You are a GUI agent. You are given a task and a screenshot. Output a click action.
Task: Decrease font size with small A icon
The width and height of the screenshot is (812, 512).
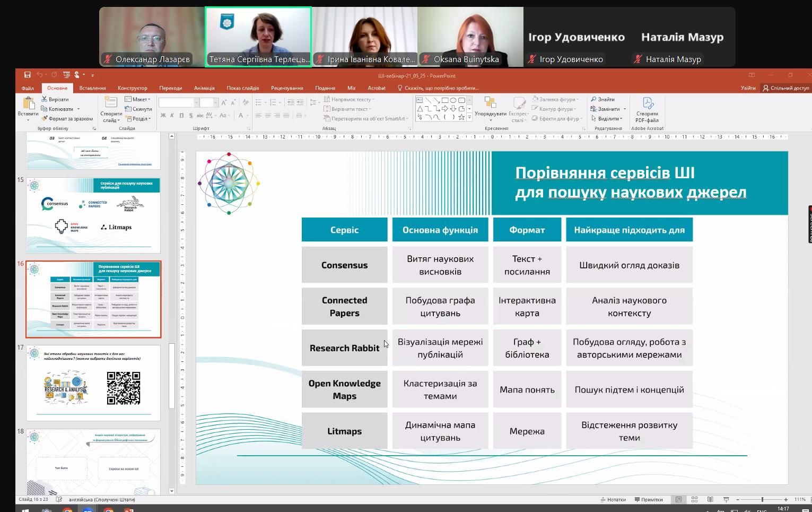[x=233, y=102]
